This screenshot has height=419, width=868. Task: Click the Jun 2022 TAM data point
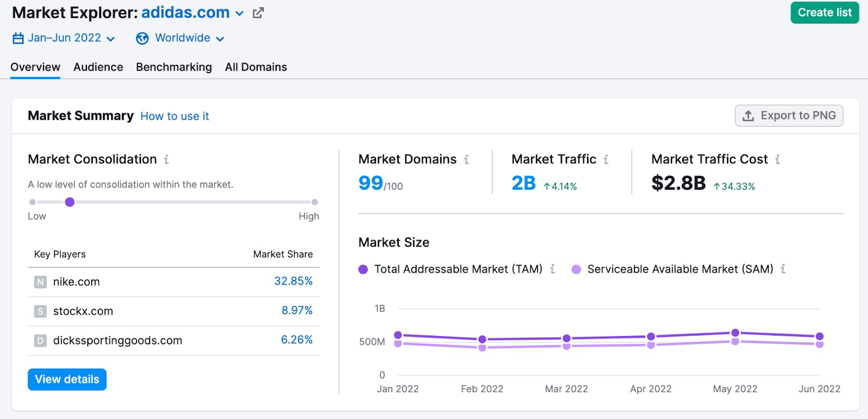coord(820,337)
